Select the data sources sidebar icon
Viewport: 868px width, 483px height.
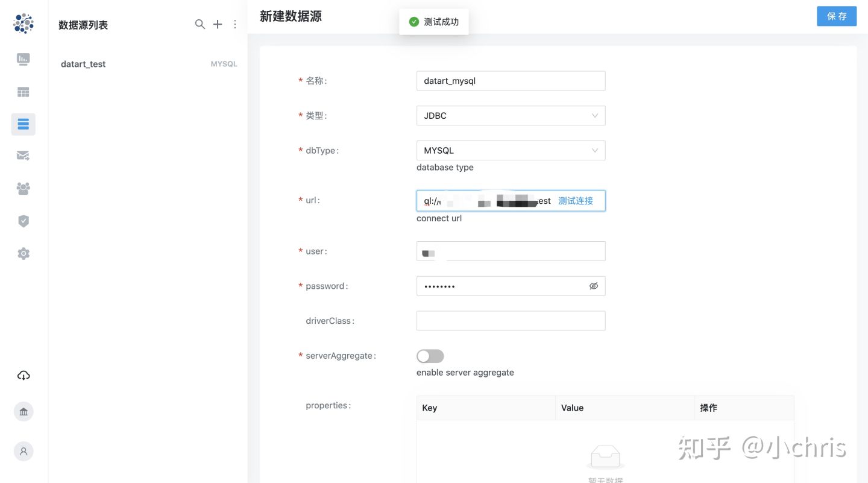point(24,124)
